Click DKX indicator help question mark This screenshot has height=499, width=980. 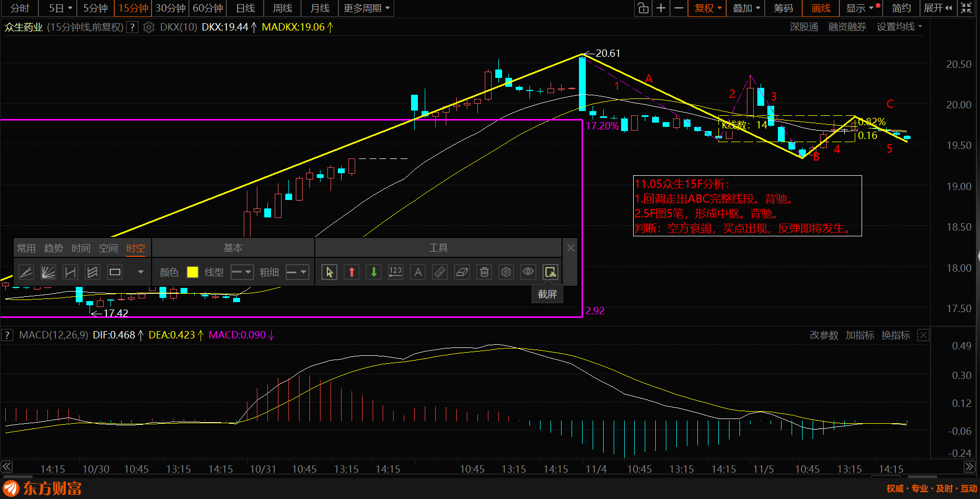pos(132,27)
